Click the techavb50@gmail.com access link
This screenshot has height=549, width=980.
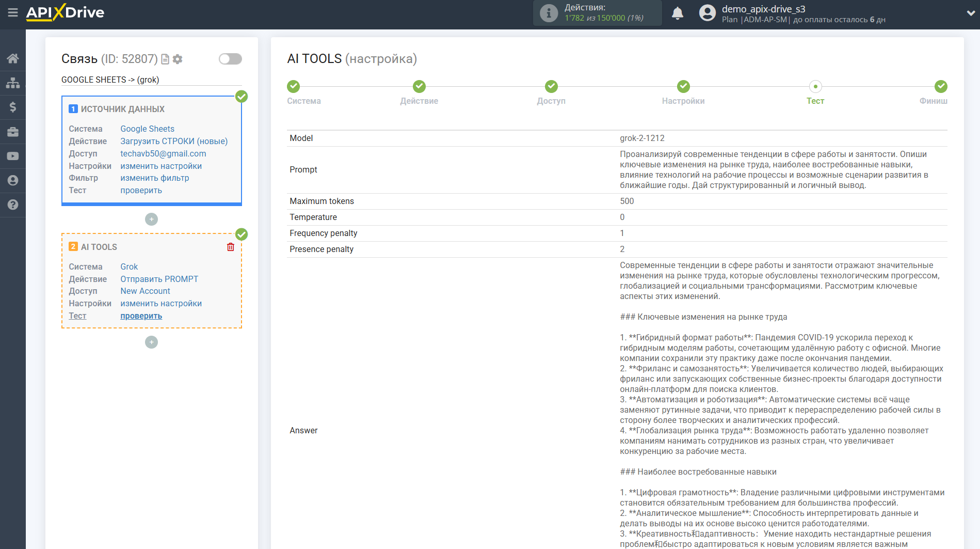point(163,153)
